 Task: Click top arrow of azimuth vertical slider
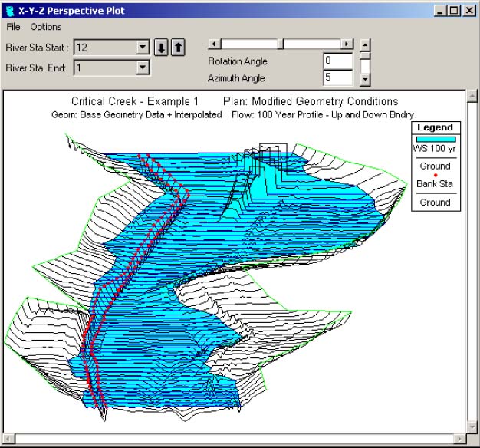point(366,44)
